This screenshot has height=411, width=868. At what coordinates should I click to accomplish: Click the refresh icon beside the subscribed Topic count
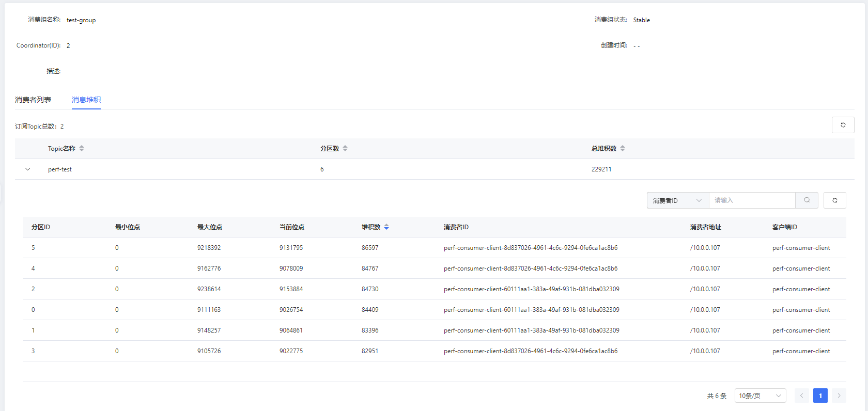843,125
